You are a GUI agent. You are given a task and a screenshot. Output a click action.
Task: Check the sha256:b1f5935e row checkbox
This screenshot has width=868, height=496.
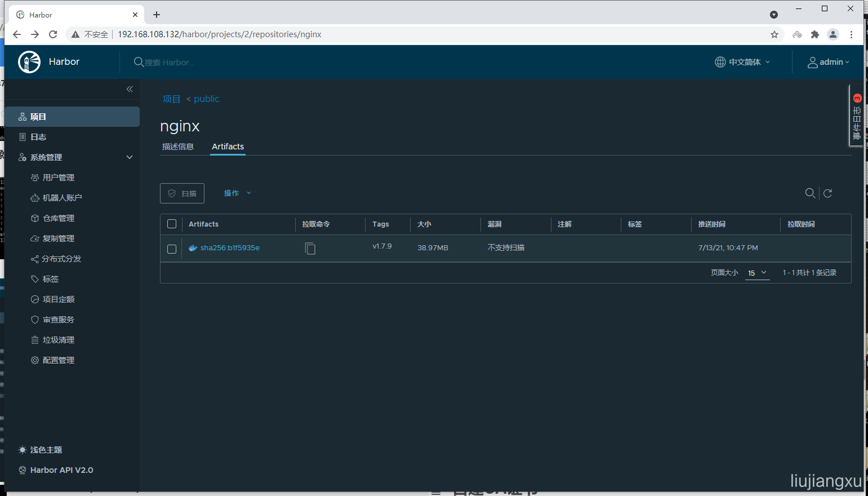(172, 249)
